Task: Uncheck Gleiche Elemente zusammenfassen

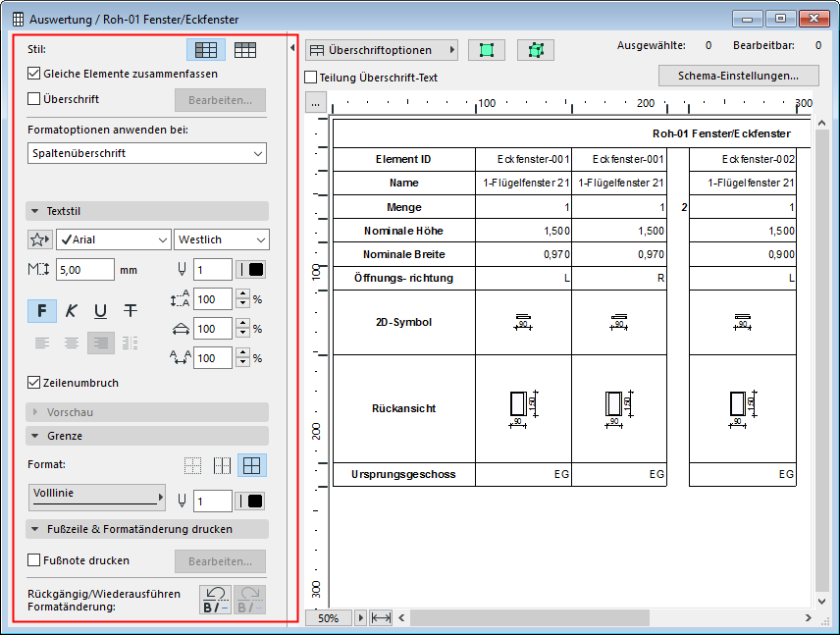Action: pyautogui.click(x=34, y=74)
